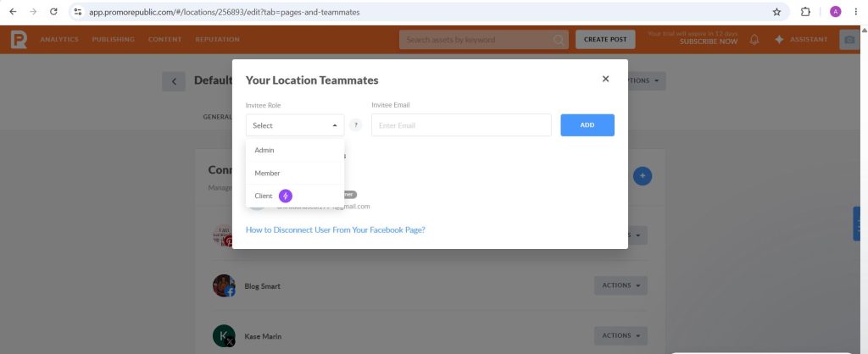Open Actions dropdown for Kase Marin

point(620,335)
